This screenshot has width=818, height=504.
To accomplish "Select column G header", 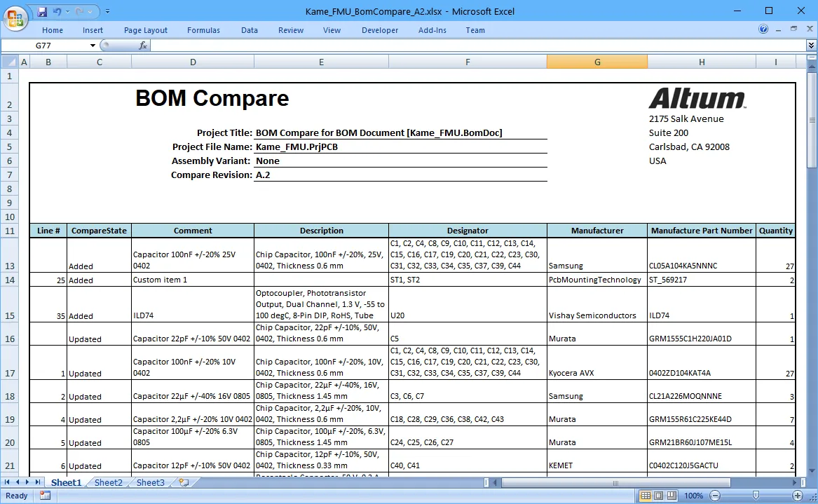I will coord(597,62).
